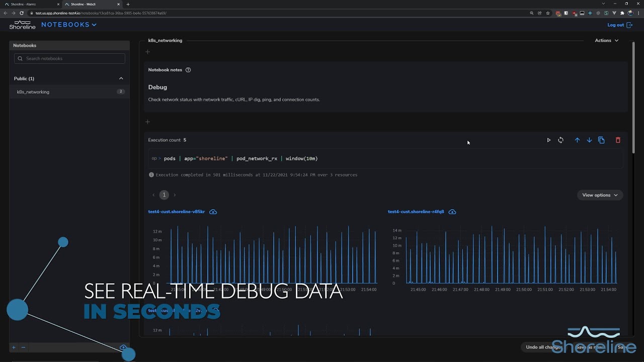Click the plus button in Notebooks panel
Viewport: 644px width, 362px height.
coord(14,347)
